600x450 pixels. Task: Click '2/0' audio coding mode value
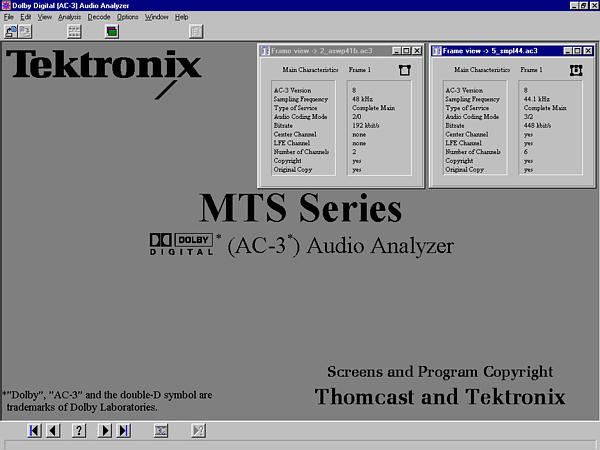coord(356,117)
